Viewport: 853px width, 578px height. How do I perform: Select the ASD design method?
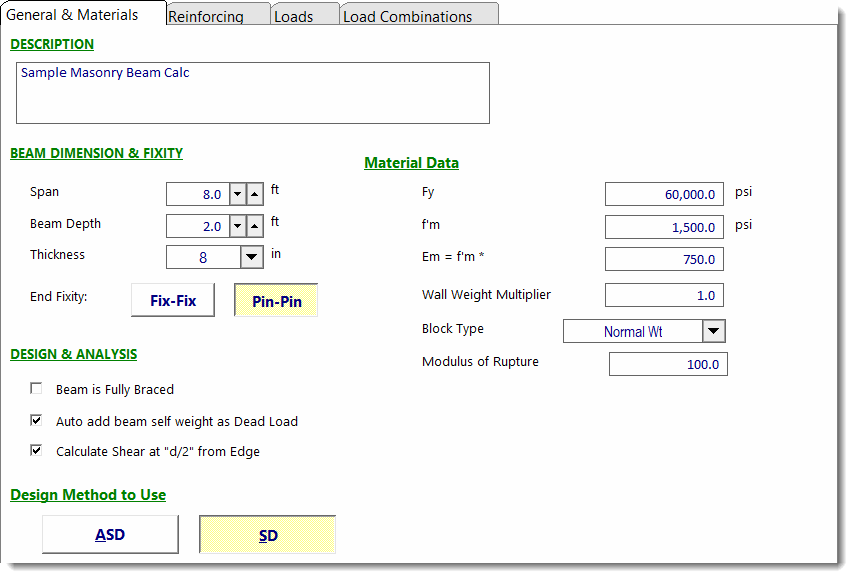[110, 535]
